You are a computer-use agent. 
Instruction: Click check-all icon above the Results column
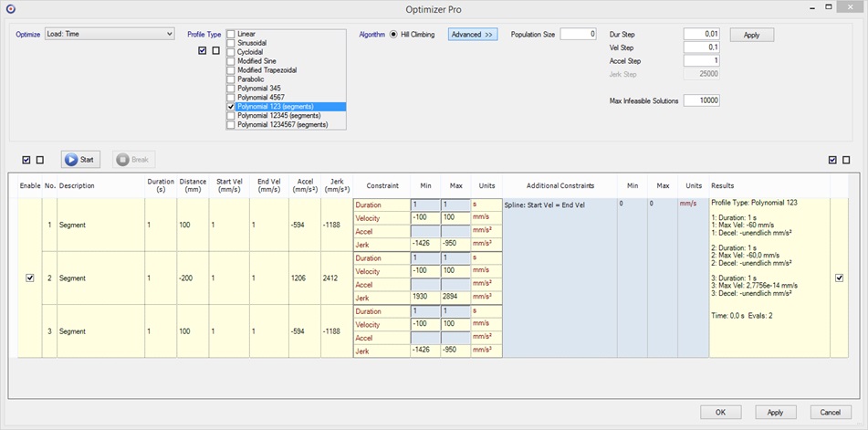tap(832, 160)
